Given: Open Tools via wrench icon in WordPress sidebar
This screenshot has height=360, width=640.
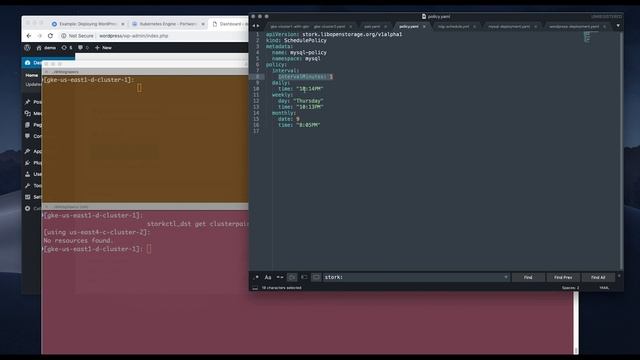Looking at the screenshot, I should click(28, 185).
